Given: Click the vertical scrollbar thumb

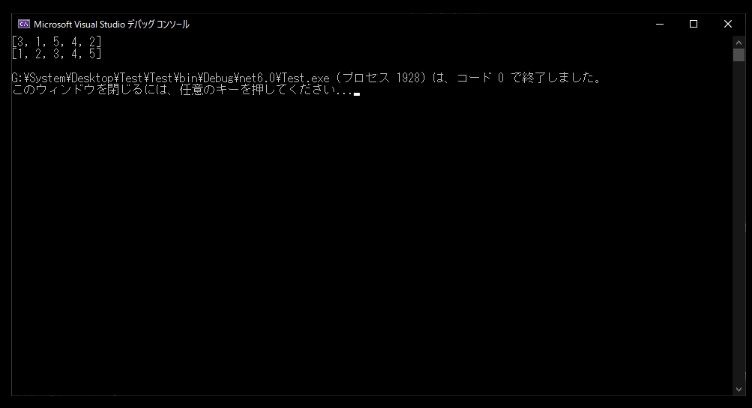Looking at the screenshot, I should [739, 55].
